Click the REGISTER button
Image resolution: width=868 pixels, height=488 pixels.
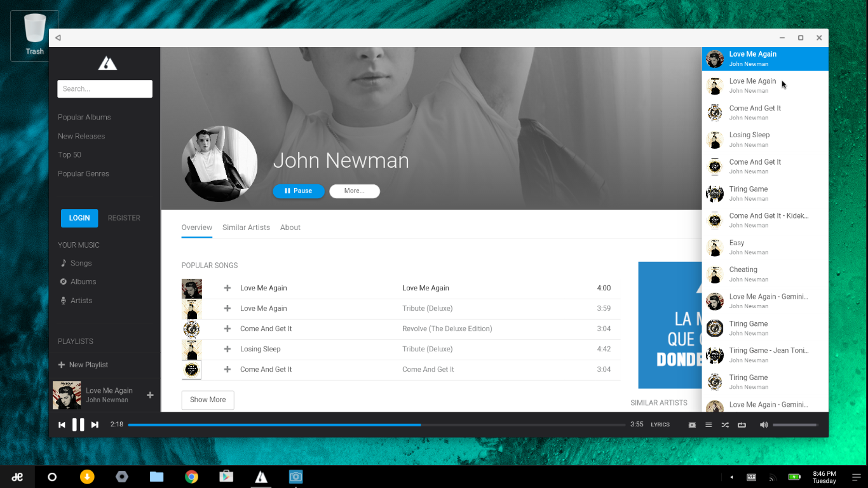(124, 218)
